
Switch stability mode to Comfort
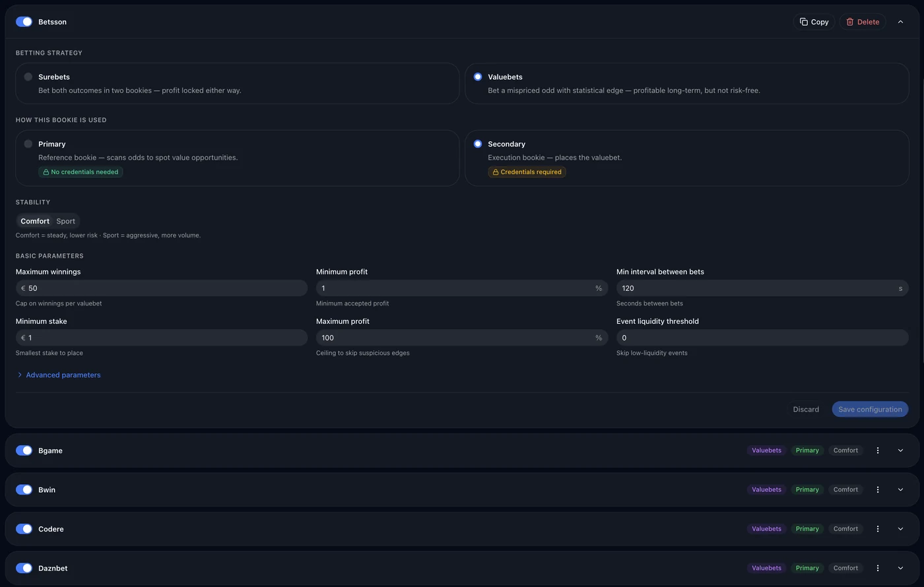coord(35,221)
